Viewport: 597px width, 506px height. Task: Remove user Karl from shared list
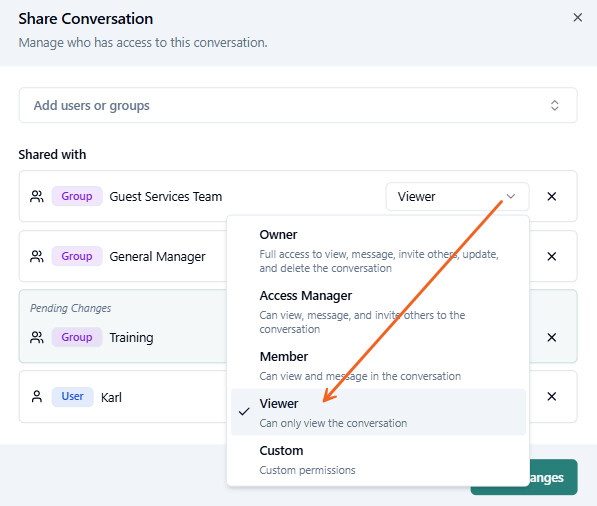552,397
